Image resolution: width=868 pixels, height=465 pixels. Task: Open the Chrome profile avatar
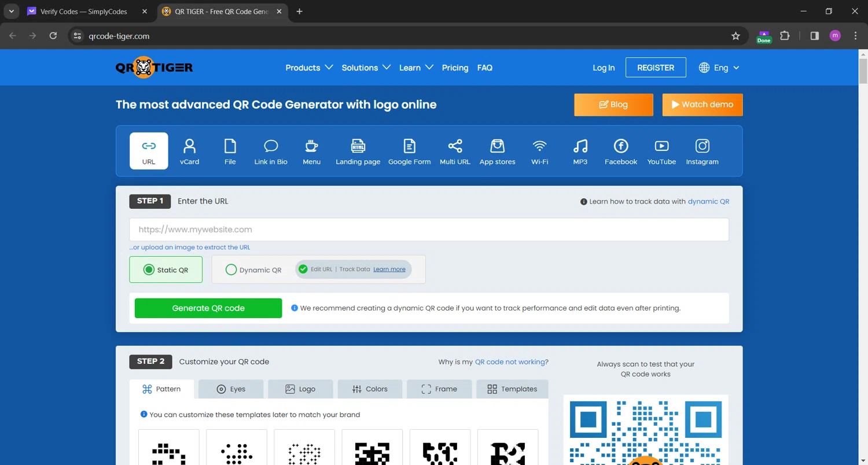coord(835,36)
